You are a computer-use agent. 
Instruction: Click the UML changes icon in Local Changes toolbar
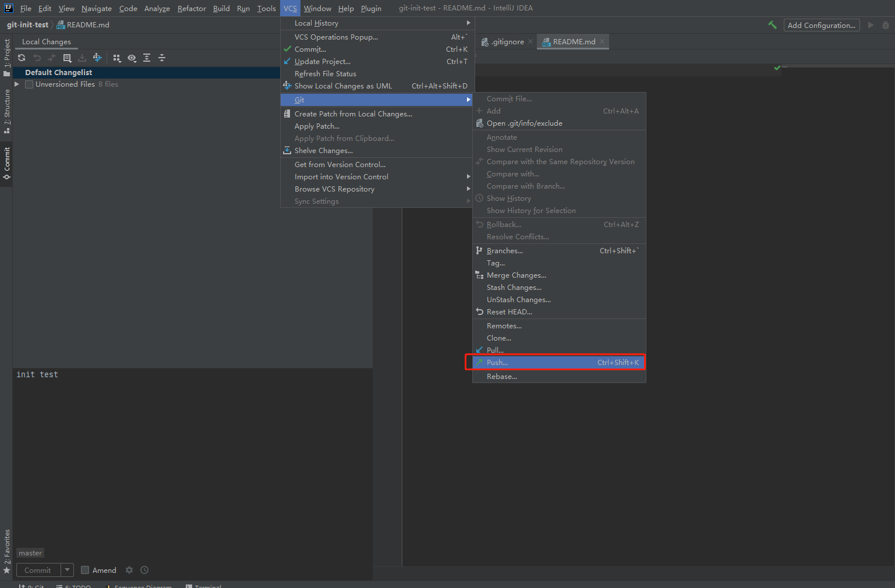[x=97, y=58]
